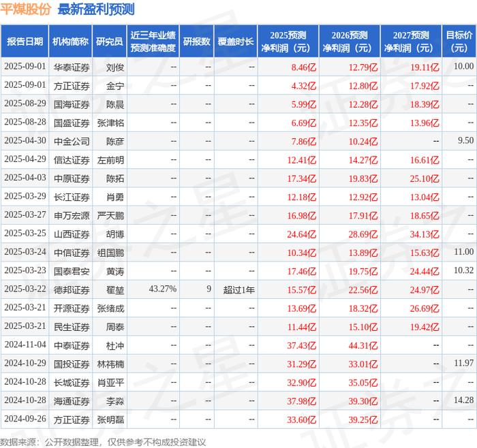Click the 2027预测净利润 column header
Screen dimensions: 477x448
pyautogui.click(x=411, y=42)
